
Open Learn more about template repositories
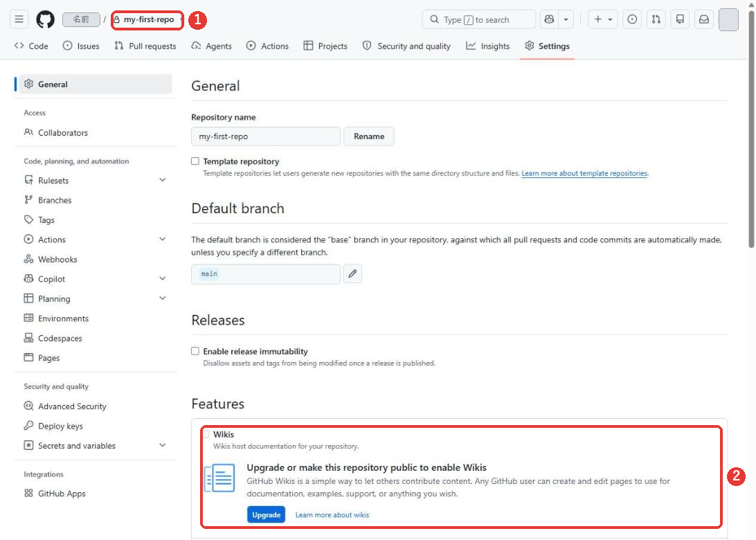[x=584, y=174]
